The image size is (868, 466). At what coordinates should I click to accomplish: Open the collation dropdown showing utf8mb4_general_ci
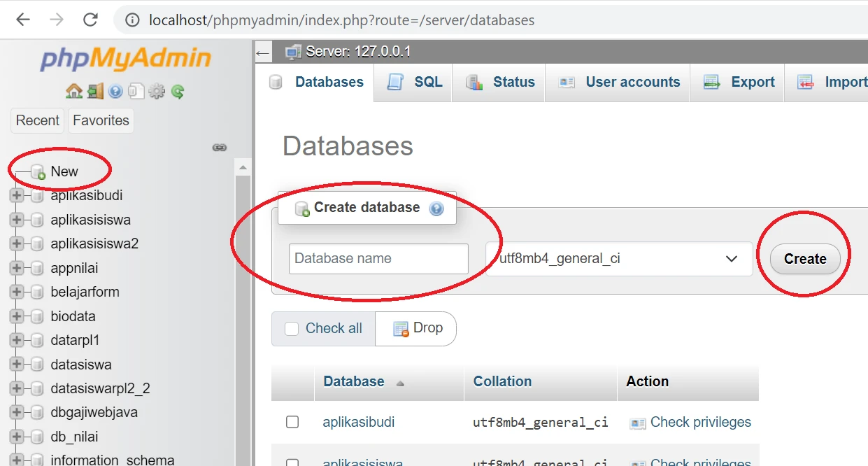618,259
